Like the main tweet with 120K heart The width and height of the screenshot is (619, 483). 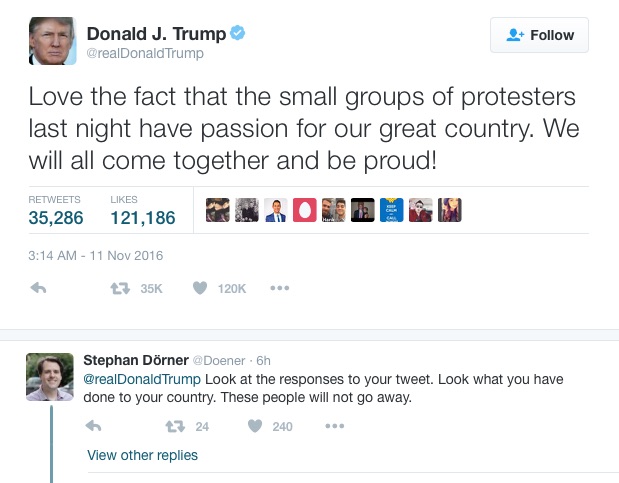tap(200, 288)
